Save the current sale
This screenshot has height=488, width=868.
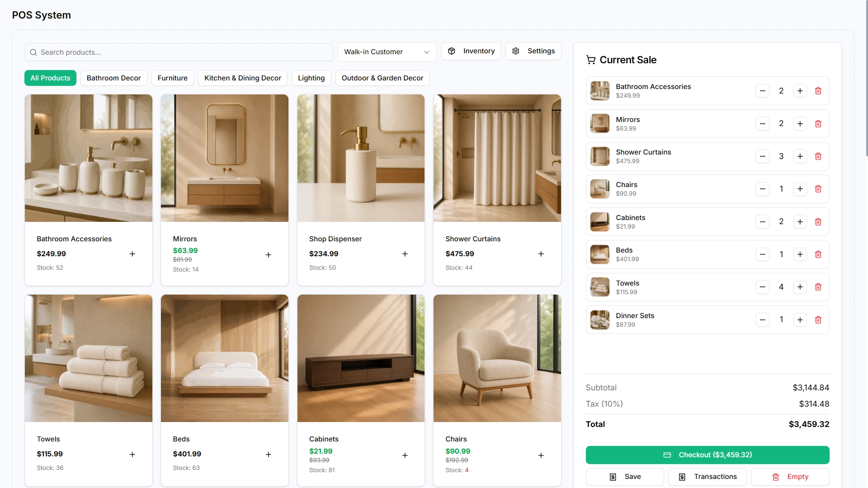625,477
